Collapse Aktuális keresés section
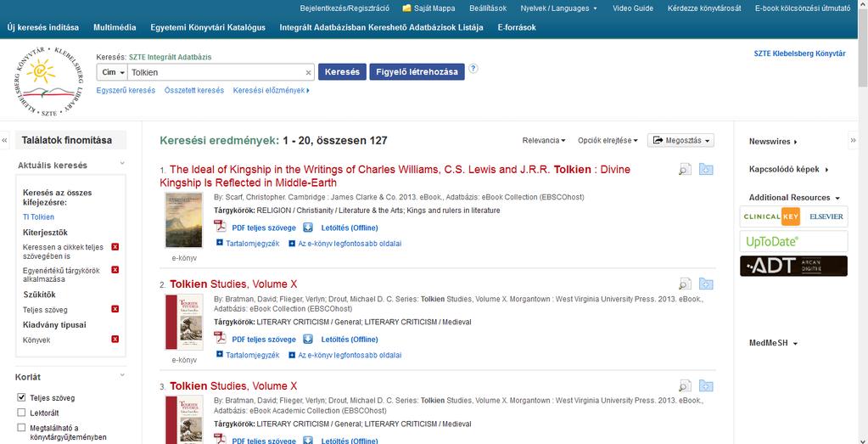The image size is (868, 444). 122,164
